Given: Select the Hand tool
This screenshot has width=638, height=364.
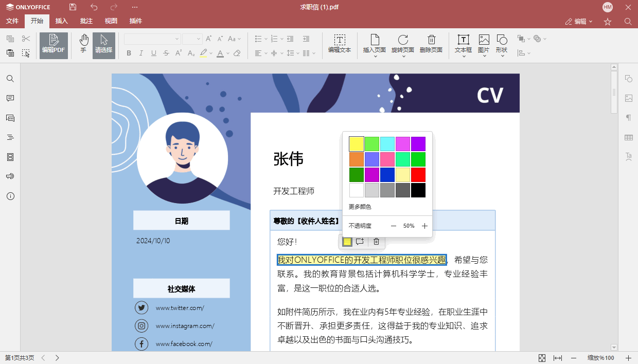Looking at the screenshot, I should point(83,45).
